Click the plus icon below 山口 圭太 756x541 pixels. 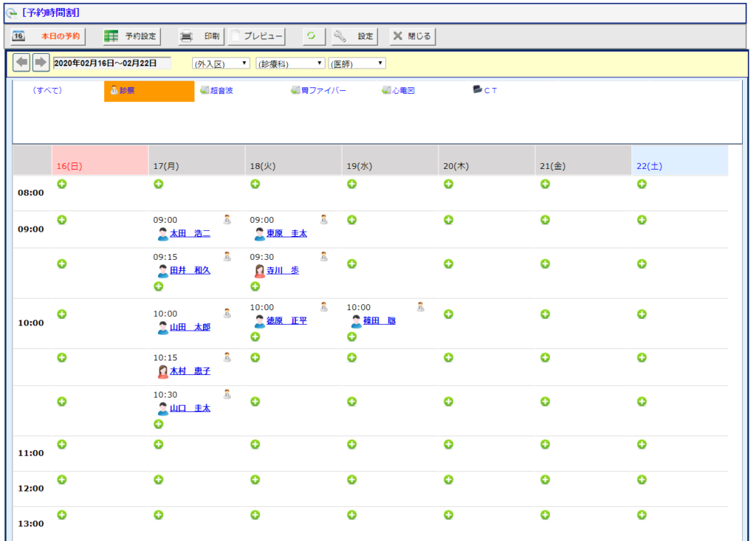[x=158, y=424]
